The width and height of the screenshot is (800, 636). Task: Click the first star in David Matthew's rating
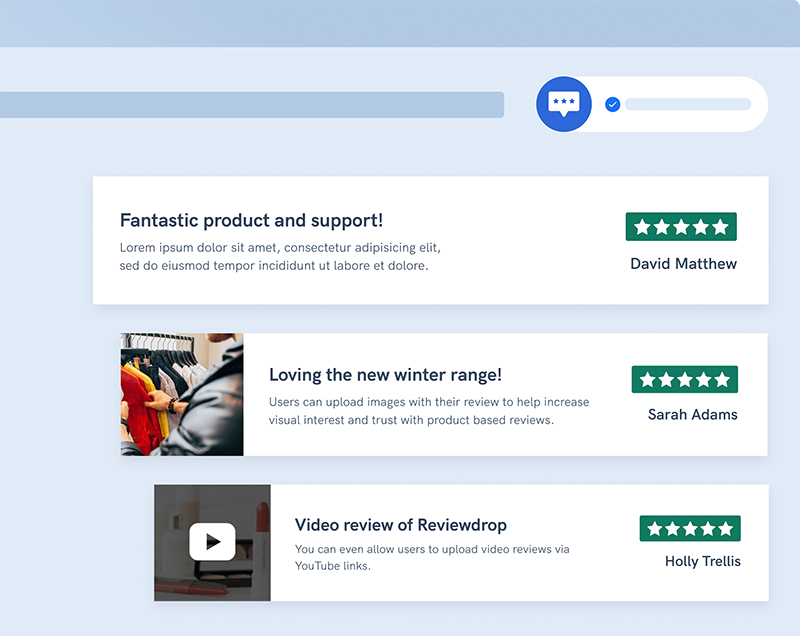pyautogui.click(x=642, y=227)
